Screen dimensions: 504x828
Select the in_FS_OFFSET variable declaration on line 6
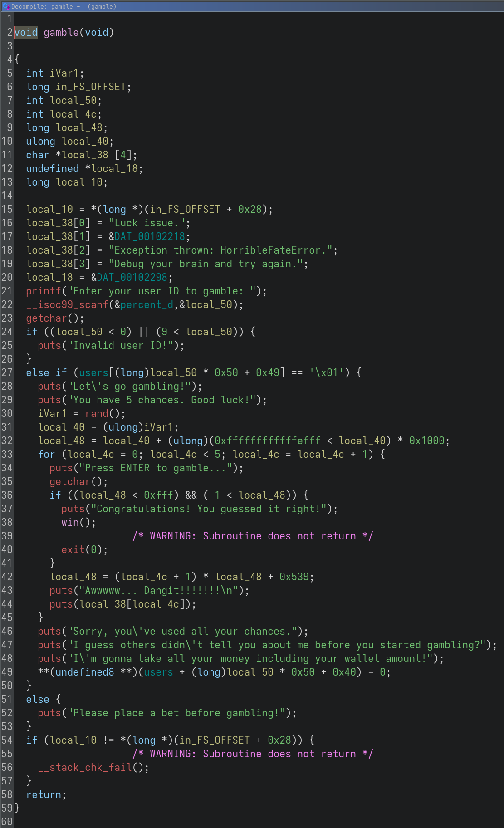[x=90, y=87]
